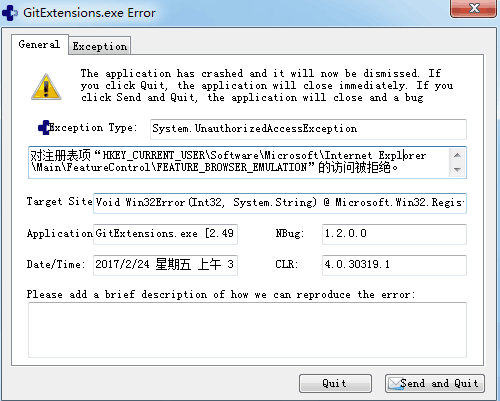Click inside the registry error message box
Image resolution: width=500 pixels, height=401 pixels.
pyautogui.click(x=239, y=162)
